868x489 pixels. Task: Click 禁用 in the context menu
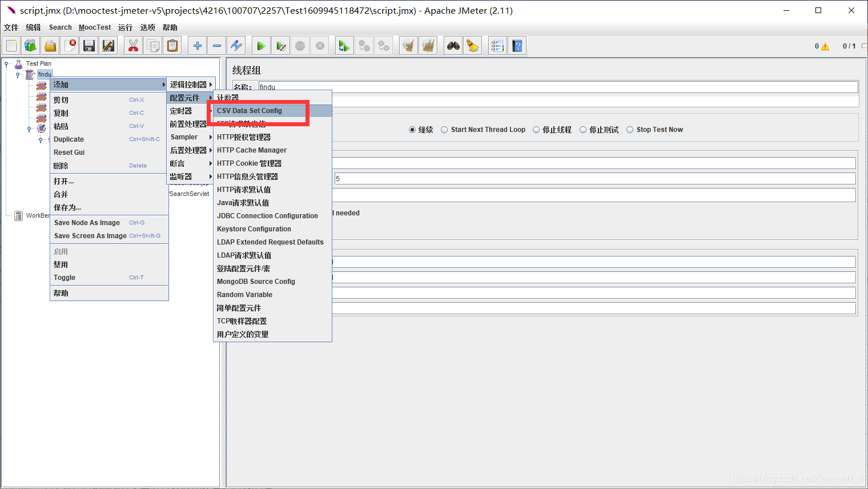(109, 264)
